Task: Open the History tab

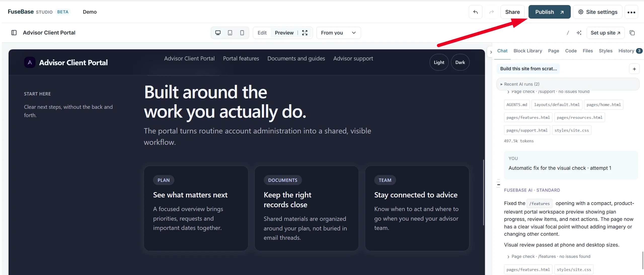Action: [x=630, y=51]
